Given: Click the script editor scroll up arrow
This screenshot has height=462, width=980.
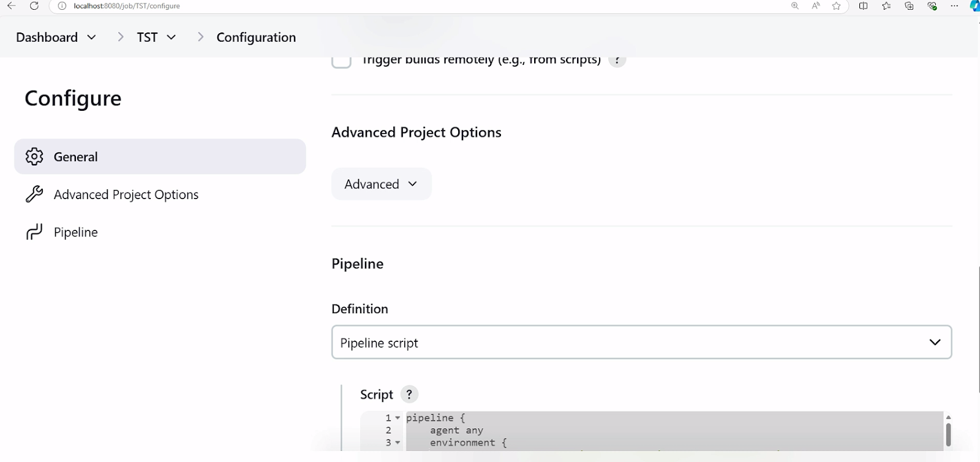Looking at the screenshot, I should click(948, 417).
